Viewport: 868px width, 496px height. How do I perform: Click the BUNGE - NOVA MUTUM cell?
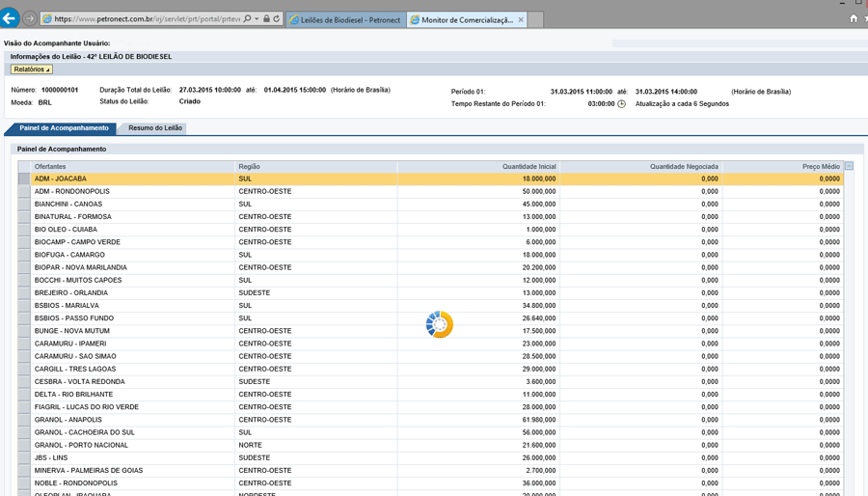[133, 331]
